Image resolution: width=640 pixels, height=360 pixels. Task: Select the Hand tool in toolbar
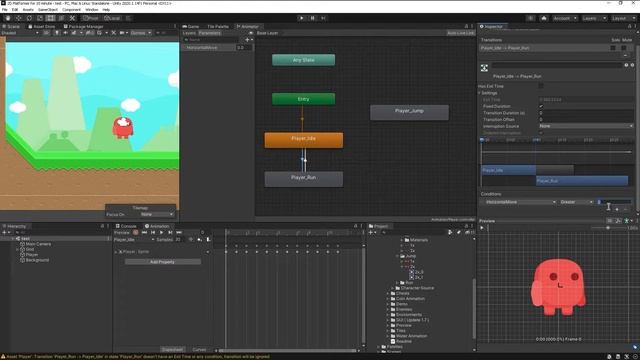8,18
